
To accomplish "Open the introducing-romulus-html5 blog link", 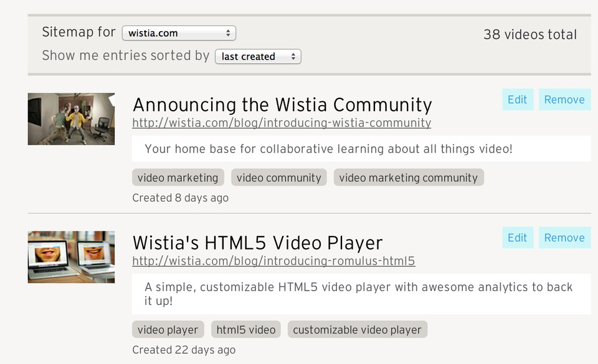I will click(x=273, y=261).
